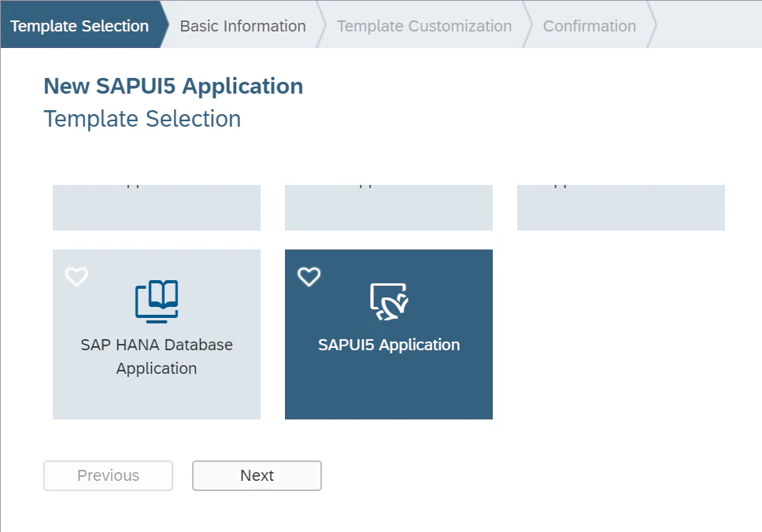This screenshot has height=532, width=762.
Task: Go to the Template Selection wizard step
Action: coord(80,26)
